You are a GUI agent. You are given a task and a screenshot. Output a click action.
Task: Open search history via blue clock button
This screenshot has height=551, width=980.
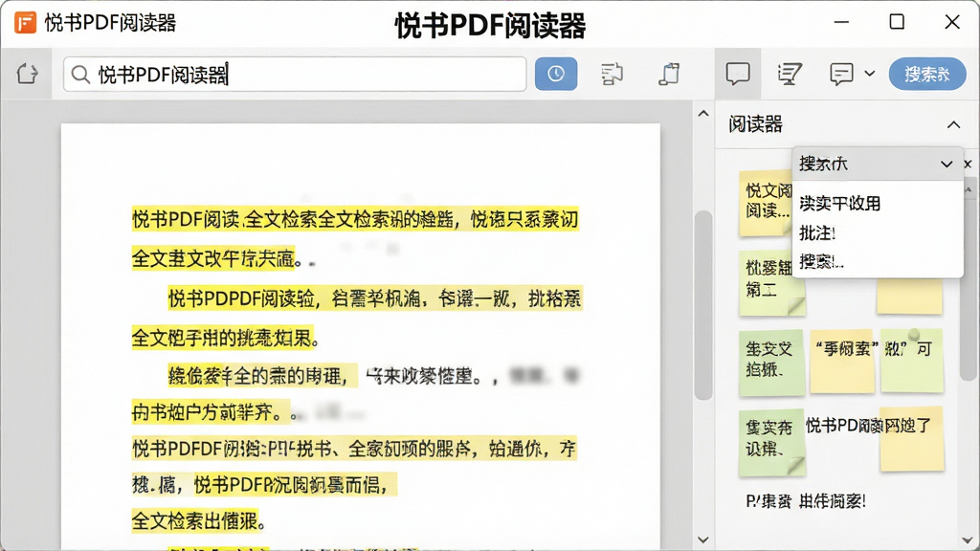pos(556,74)
